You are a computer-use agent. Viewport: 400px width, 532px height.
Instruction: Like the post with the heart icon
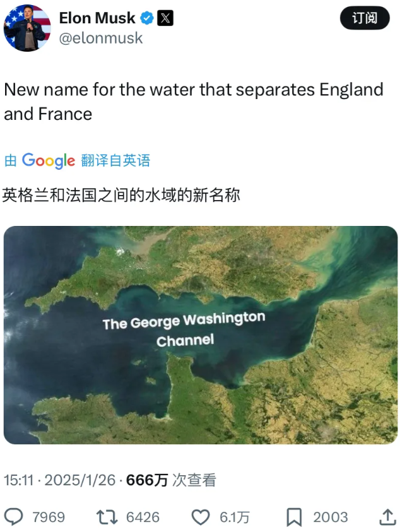coord(201,517)
